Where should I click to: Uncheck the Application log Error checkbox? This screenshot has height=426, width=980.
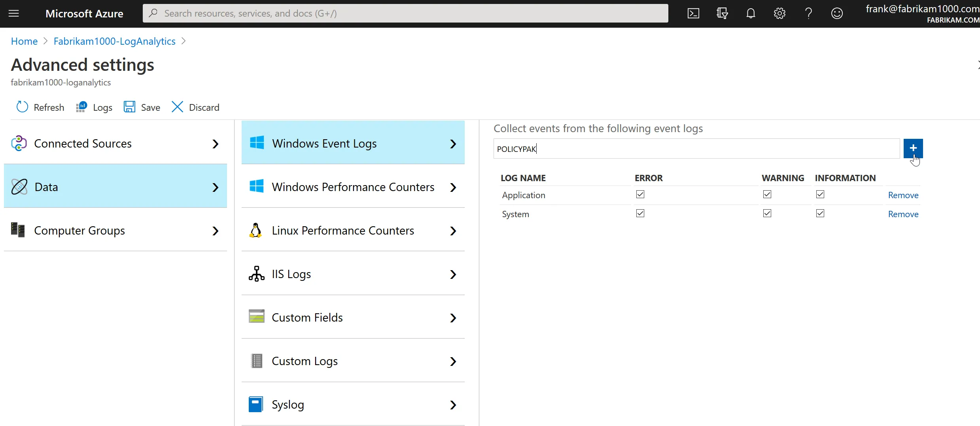click(640, 194)
